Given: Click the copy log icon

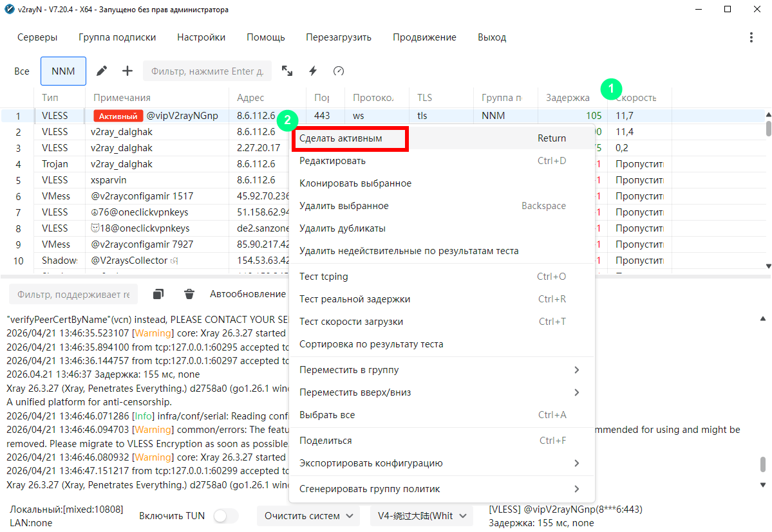Looking at the screenshot, I should (x=158, y=294).
